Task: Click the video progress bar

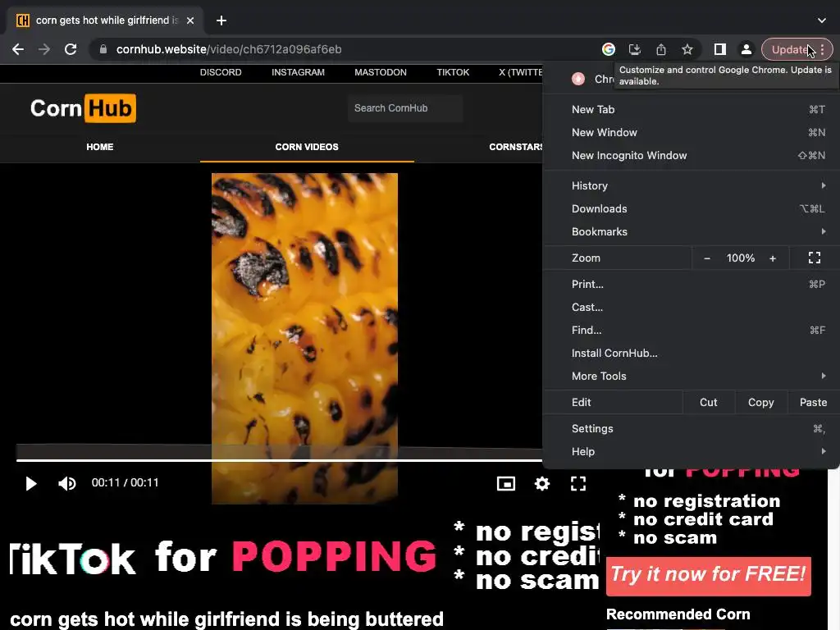Action: pos(279,460)
